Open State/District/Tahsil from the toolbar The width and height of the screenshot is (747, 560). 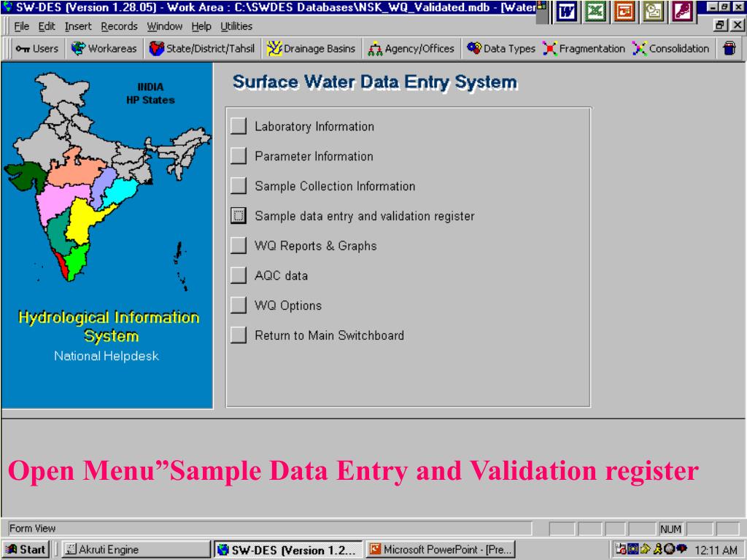(x=201, y=49)
